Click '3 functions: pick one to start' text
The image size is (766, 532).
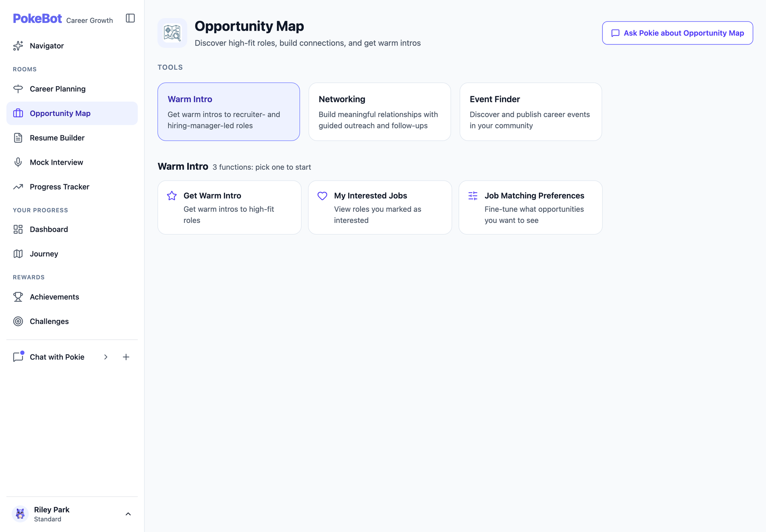262,167
